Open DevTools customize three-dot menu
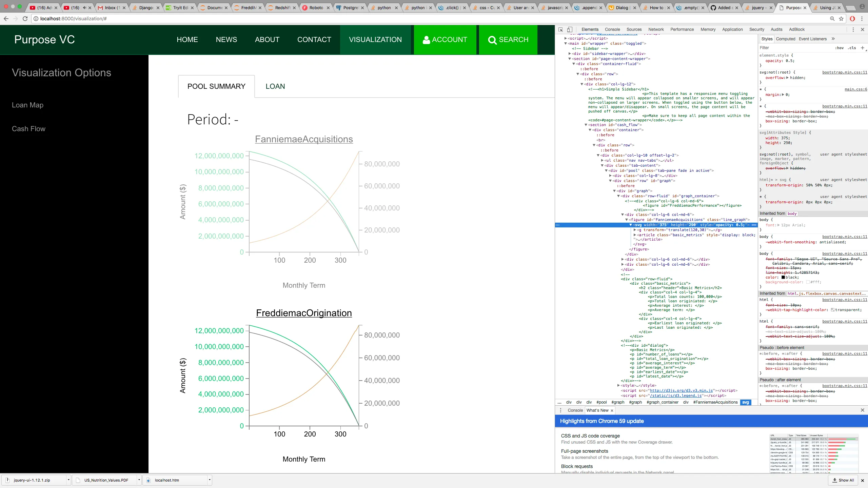This screenshot has width=868, height=488. (x=853, y=29)
